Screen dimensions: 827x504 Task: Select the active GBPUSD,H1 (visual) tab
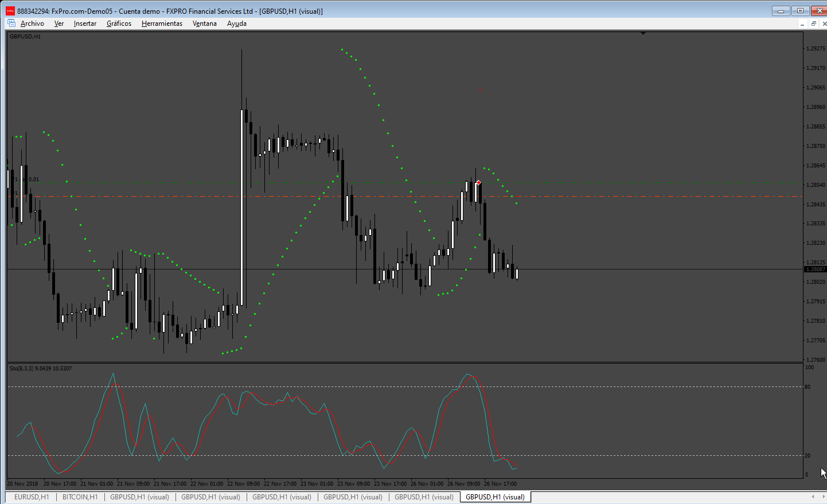[495, 497]
